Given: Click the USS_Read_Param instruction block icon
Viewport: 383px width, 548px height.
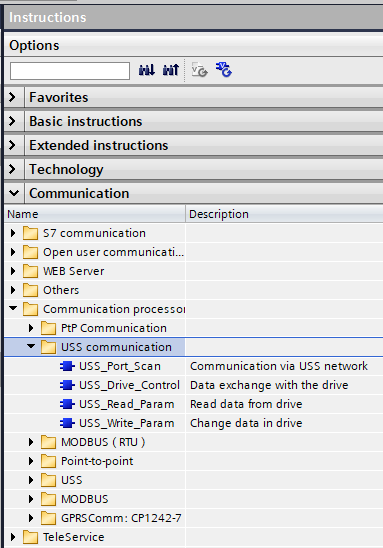Looking at the screenshot, I should click(67, 404).
